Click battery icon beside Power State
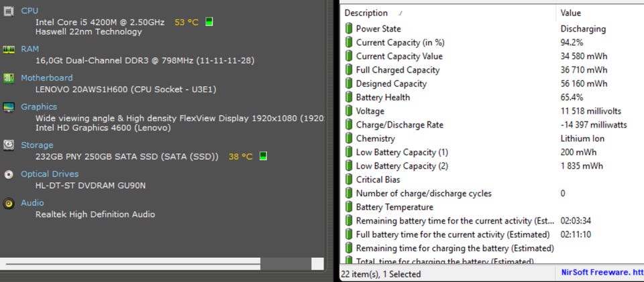 click(x=349, y=29)
